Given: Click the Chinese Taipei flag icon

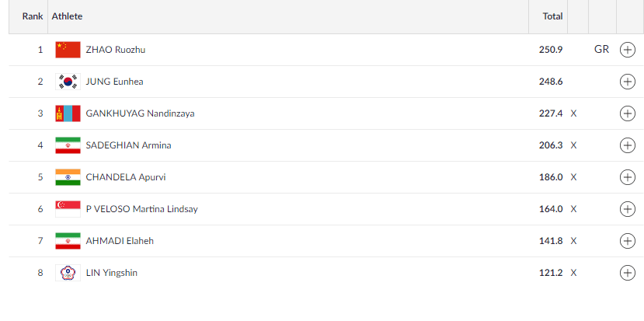Looking at the screenshot, I should (x=68, y=273).
